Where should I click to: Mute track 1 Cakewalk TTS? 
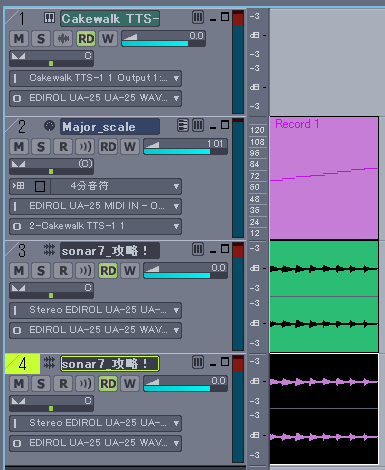pyautogui.click(x=19, y=39)
